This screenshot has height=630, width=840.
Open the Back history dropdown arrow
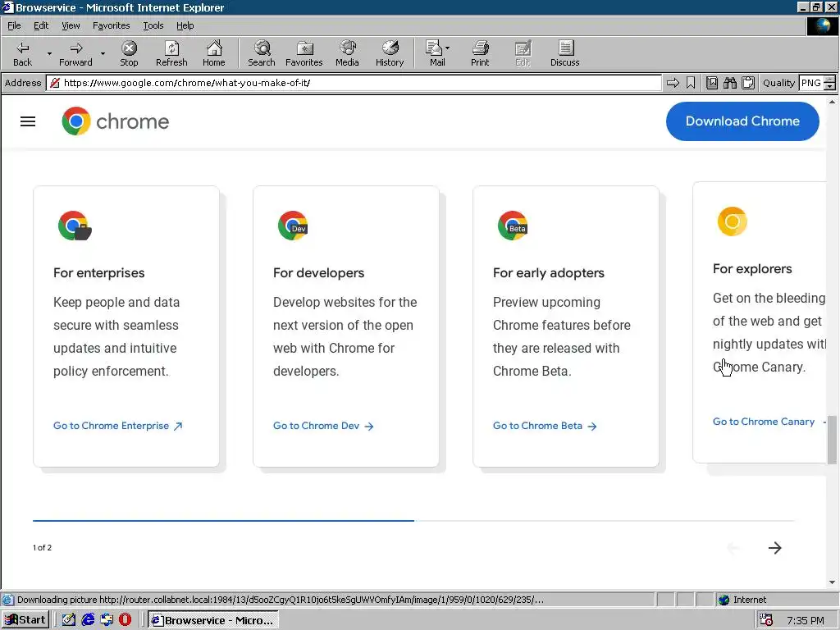(x=49, y=53)
